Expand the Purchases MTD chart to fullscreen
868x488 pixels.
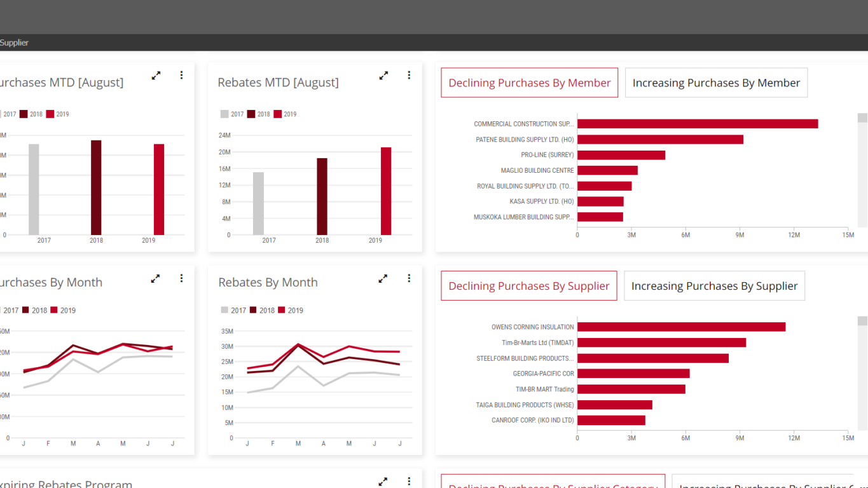pos(156,76)
